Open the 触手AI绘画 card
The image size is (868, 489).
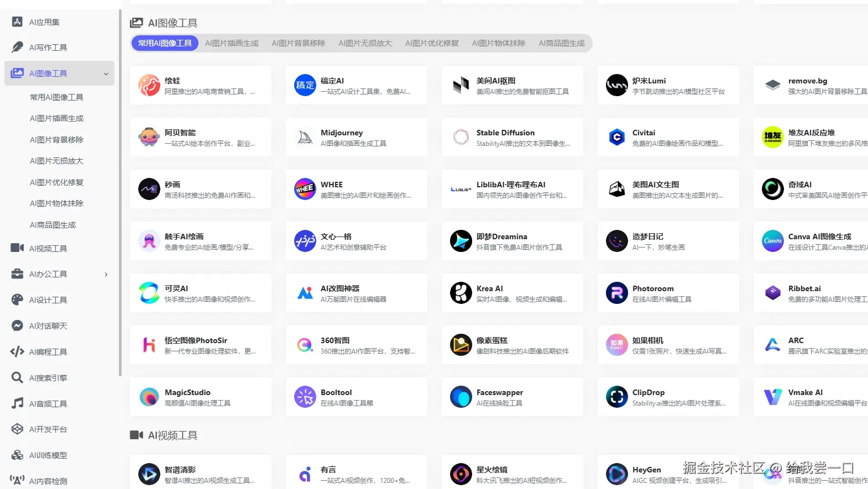pyautogui.click(x=201, y=241)
